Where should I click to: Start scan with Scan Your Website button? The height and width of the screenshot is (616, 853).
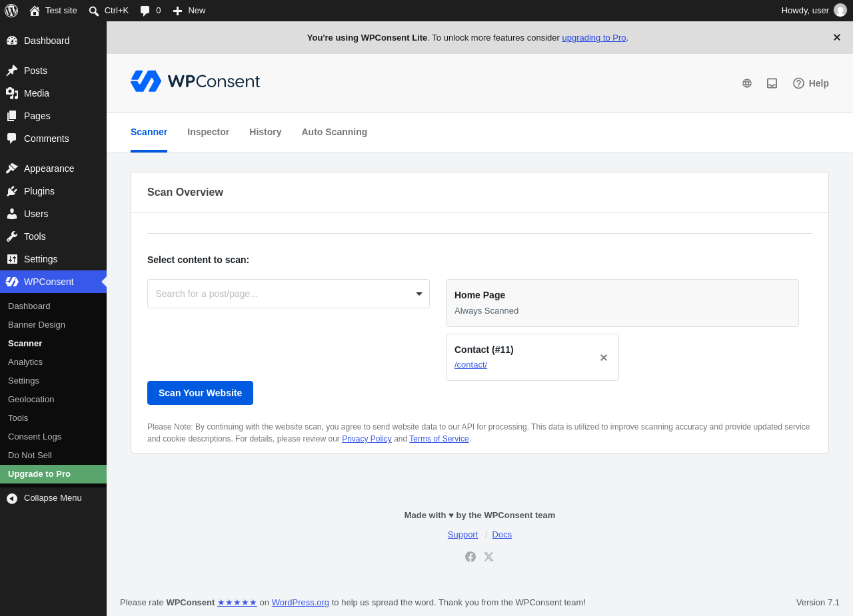(x=200, y=393)
